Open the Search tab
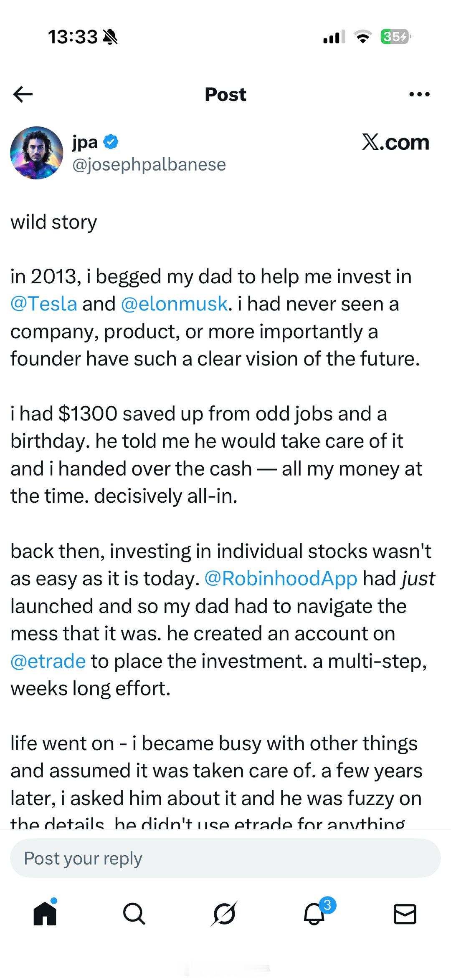Viewport: 451px width, 980px height. pyautogui.click(x=134, y=914)
